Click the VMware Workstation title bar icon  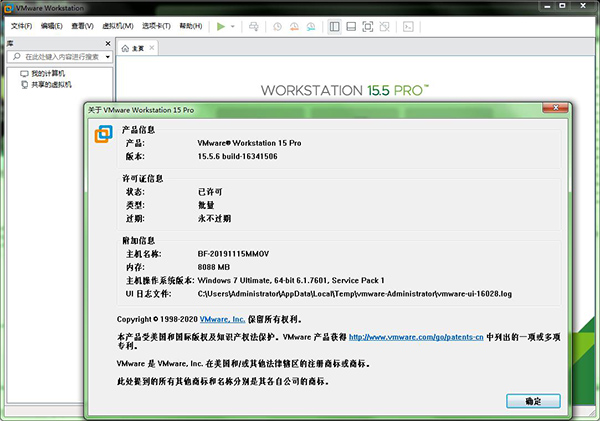8,8
